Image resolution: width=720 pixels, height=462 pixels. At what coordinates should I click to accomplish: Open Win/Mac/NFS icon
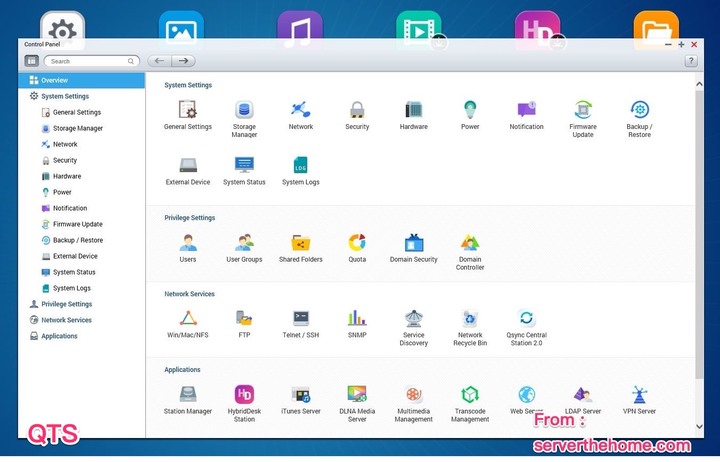pos(188,318)
